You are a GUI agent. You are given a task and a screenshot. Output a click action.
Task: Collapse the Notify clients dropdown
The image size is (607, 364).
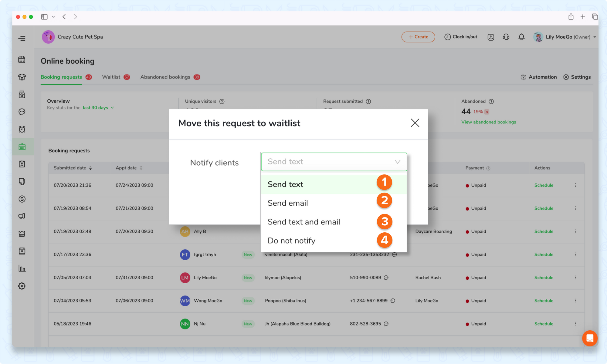tap(397, 162)
